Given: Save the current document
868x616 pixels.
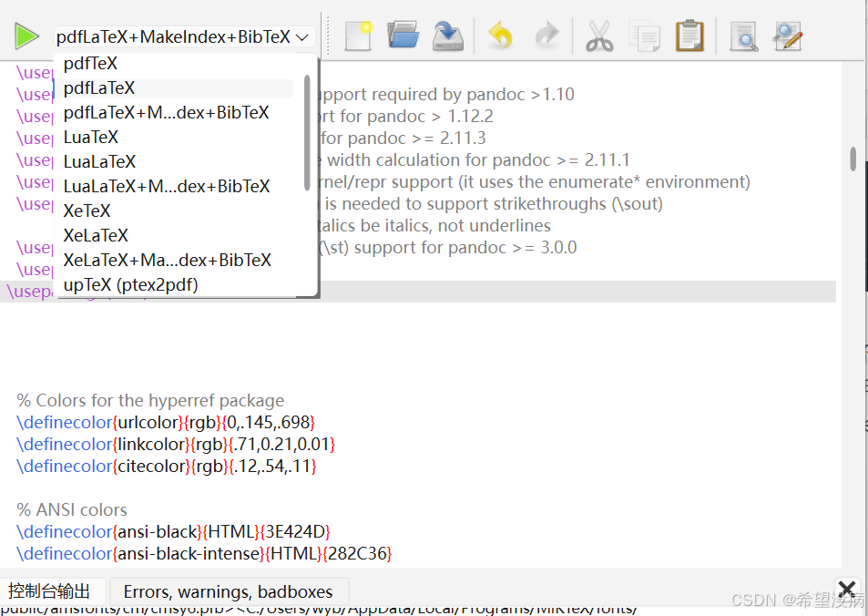Looking at the screenshot, I should (x=450, y=36).
